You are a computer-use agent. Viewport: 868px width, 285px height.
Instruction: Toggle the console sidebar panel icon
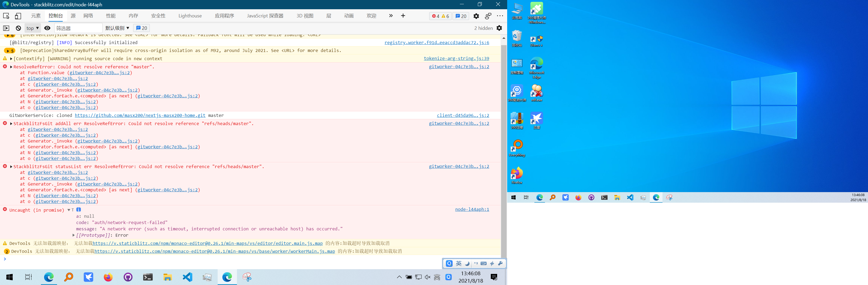point(6,28)
